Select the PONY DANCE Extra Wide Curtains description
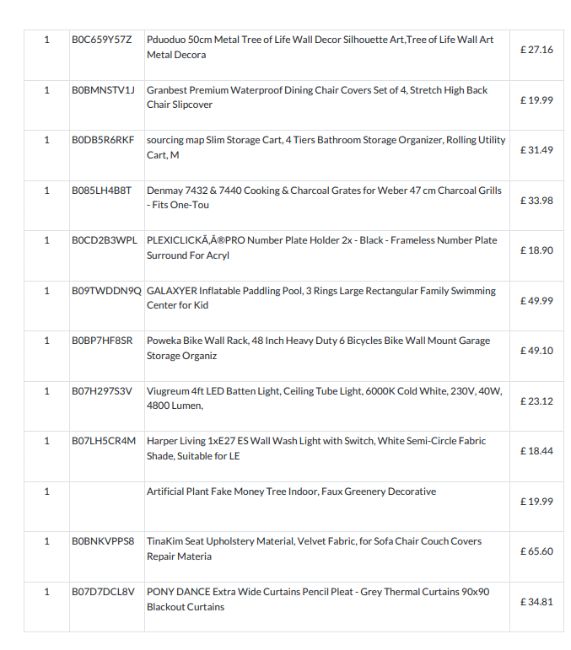The height and width of the screenshot is (650, 571). point(318,599)
